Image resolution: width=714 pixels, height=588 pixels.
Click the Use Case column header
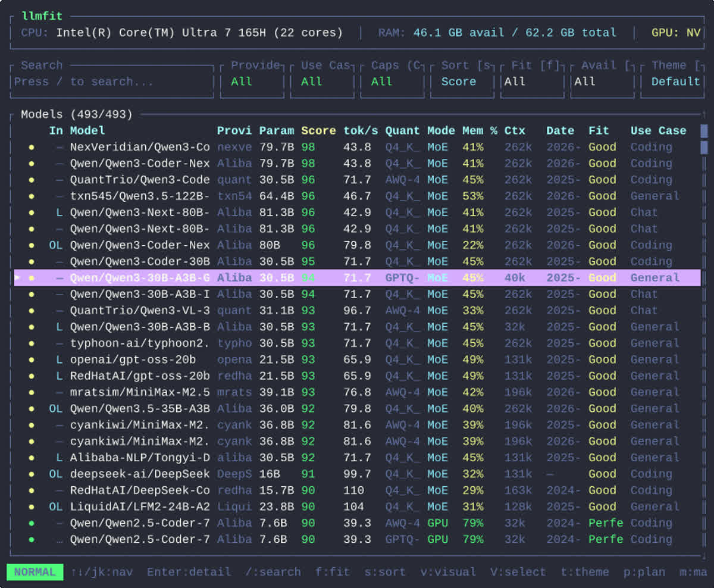tap(659, 131)
